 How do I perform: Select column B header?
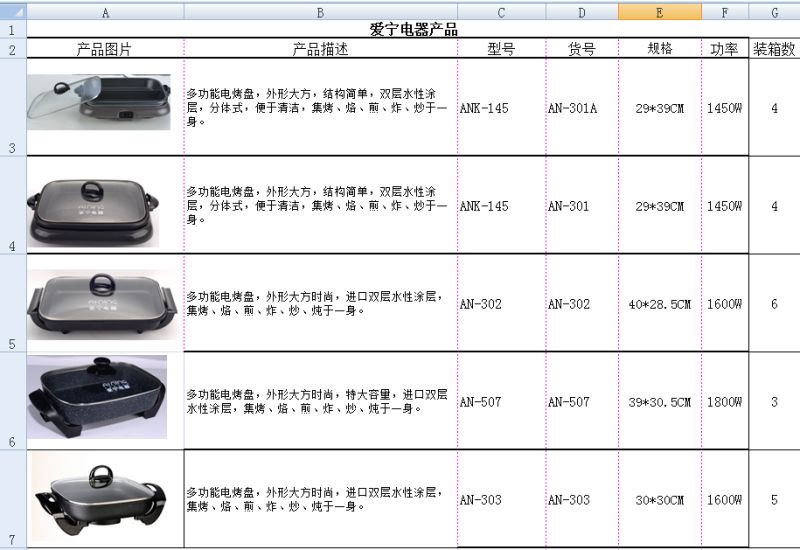[x=320, y=11]
